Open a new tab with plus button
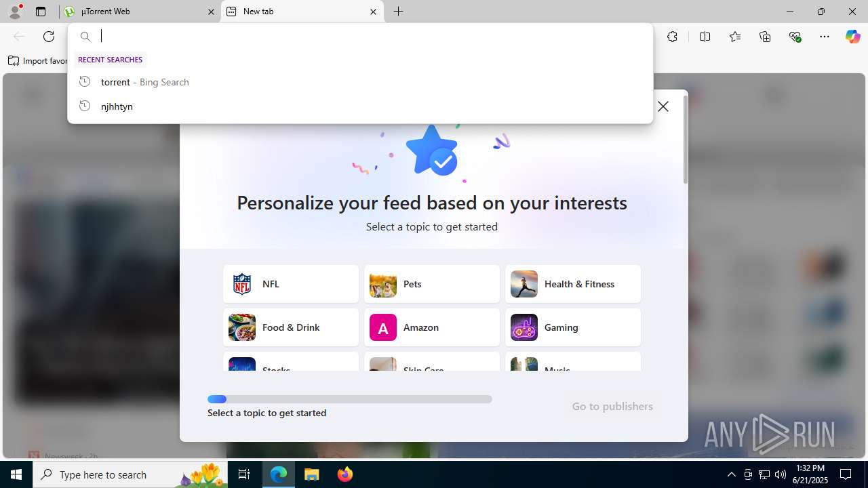This screenshot has width=868, height=488. tap(399, 12)
